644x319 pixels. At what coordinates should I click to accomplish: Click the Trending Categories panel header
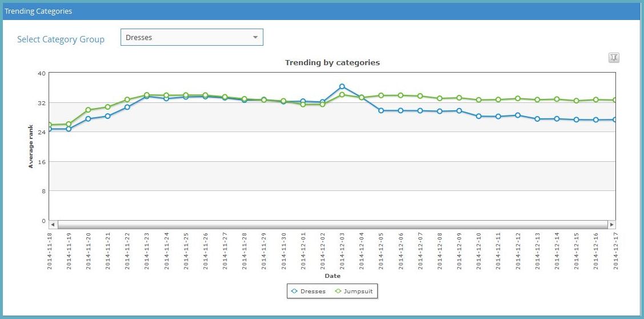39,11
